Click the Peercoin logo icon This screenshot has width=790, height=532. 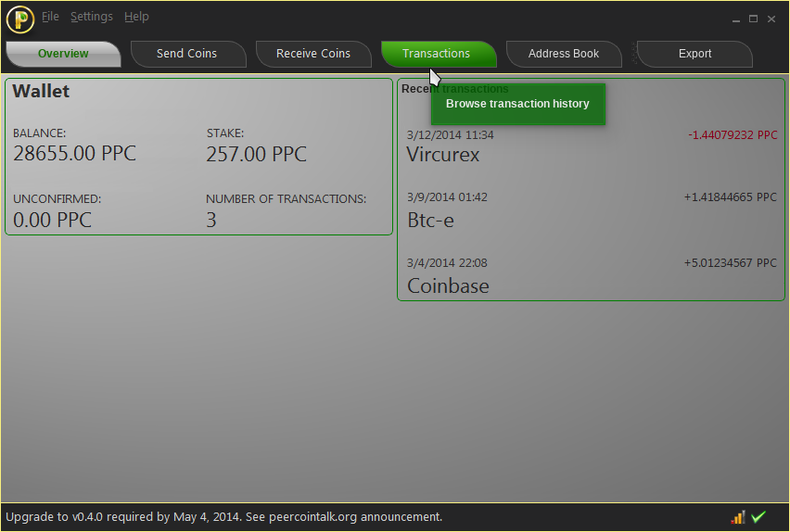coord(19,19)
